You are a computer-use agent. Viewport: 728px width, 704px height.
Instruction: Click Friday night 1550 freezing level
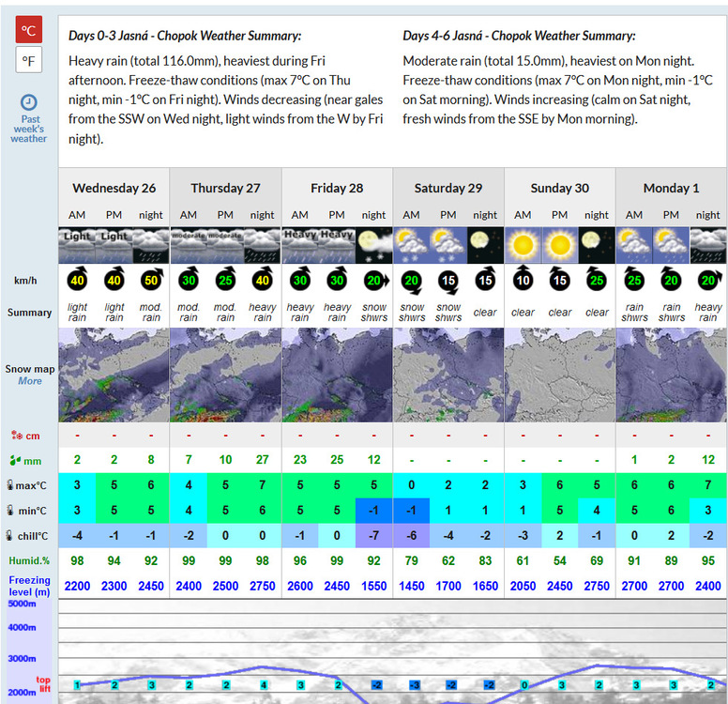click(373, 586)
